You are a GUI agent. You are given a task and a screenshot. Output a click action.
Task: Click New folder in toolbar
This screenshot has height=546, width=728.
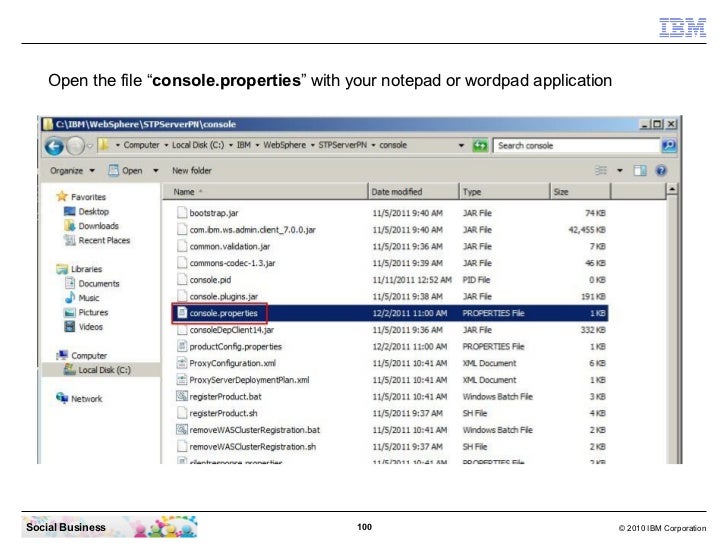191,170
